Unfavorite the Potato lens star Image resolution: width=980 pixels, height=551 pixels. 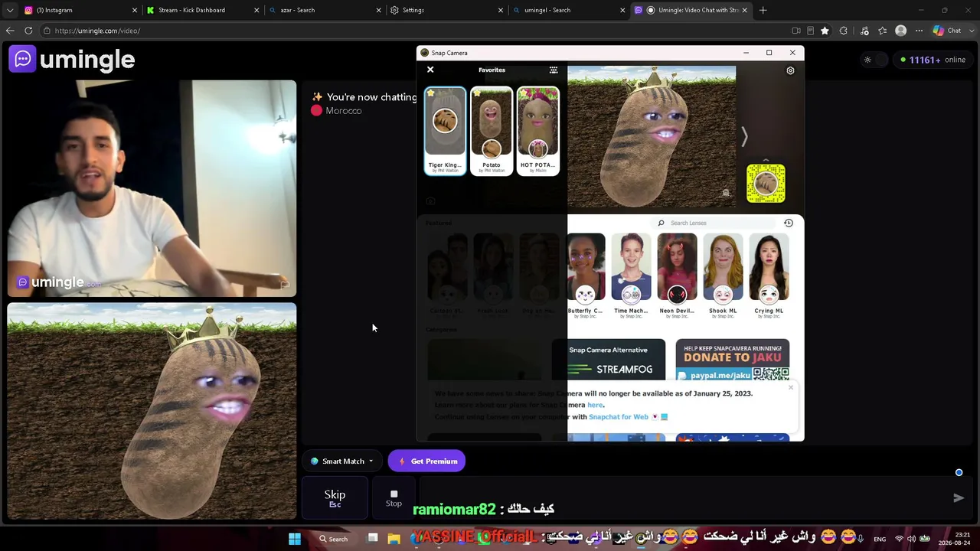coord(477,93)
